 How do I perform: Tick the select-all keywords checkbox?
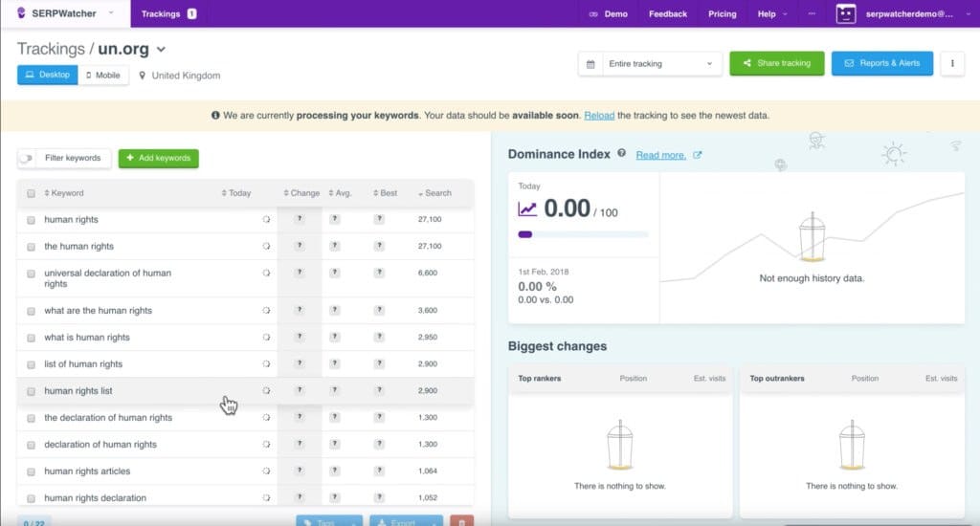pos(31,193)
